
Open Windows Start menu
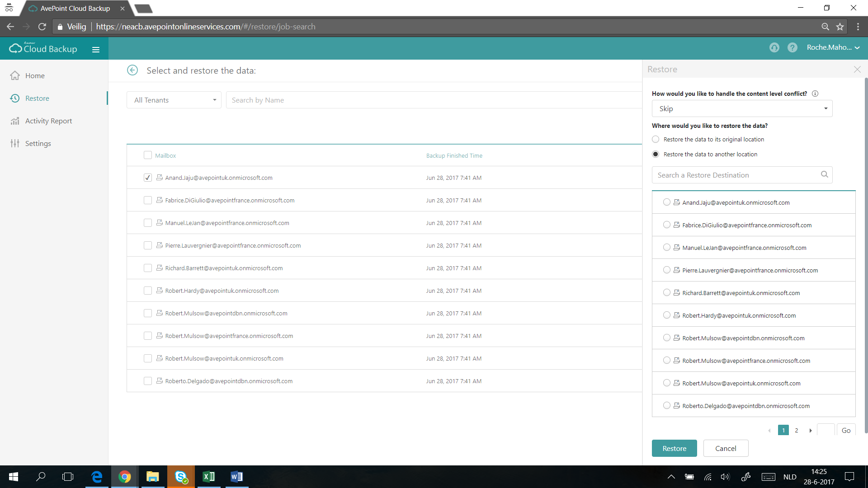coord(14,477)
